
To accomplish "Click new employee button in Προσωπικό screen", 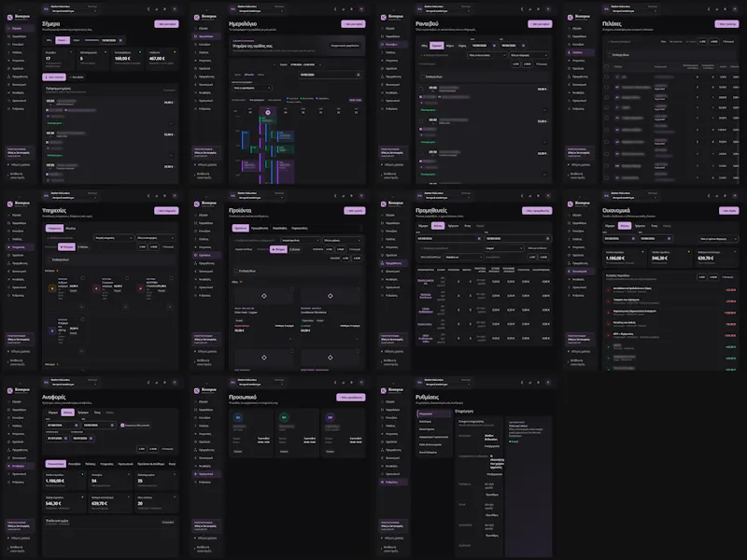I will click(351, 398).
